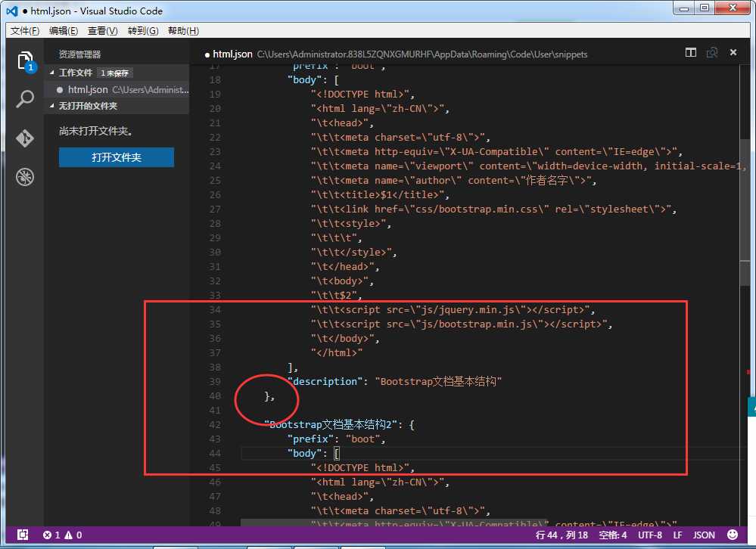Viewport: 756px width, 549px height.
Task: Click "Bootstrap文档基本结构2" key on line 42
Action: pos(333,425)
